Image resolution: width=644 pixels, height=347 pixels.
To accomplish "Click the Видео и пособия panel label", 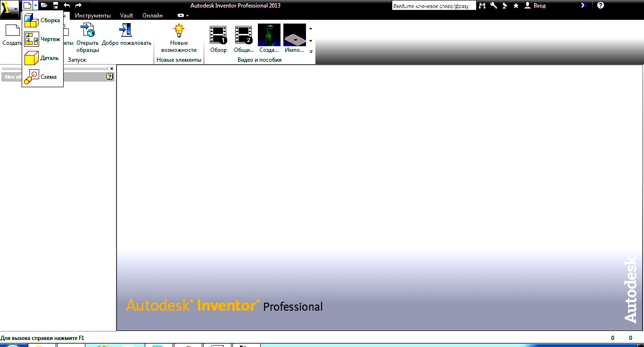I will point(259,60).
